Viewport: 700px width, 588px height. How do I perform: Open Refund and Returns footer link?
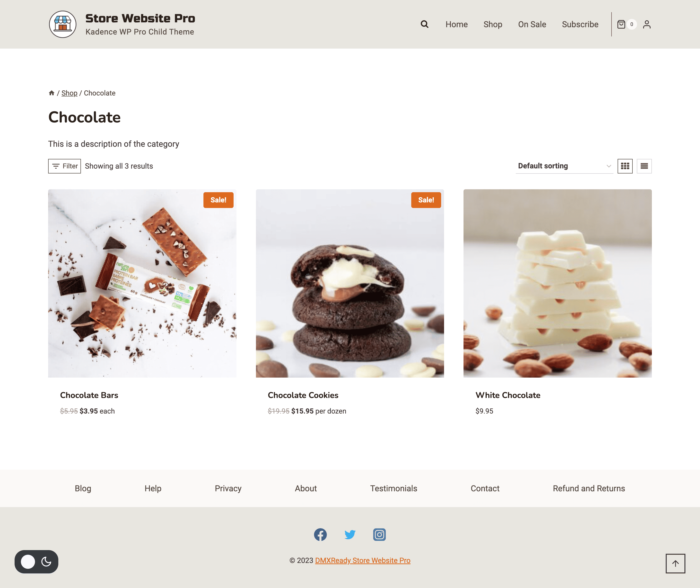point(589,488)
